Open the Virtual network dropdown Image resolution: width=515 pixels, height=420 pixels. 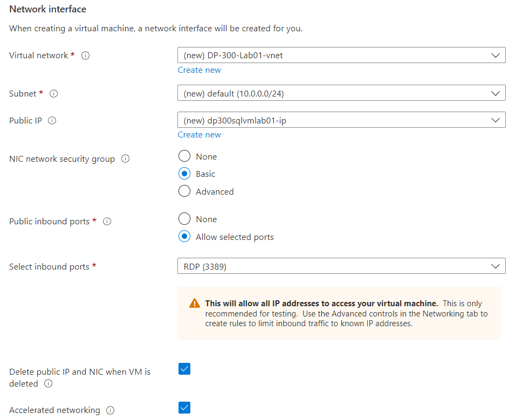point(341,55)
